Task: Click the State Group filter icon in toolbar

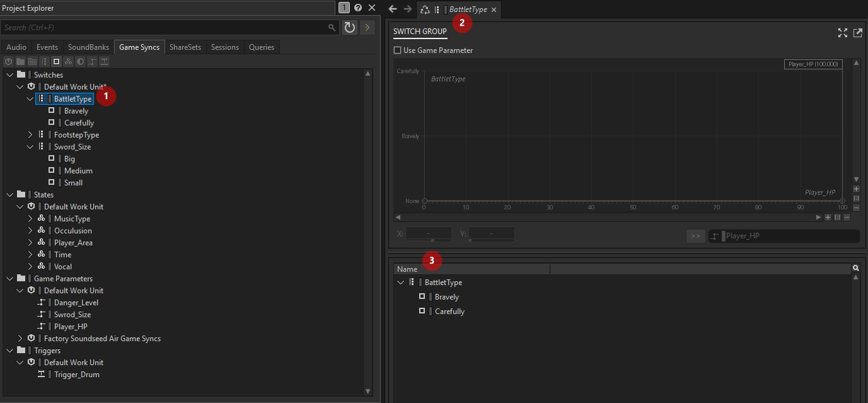Action: tap(68, 62)
